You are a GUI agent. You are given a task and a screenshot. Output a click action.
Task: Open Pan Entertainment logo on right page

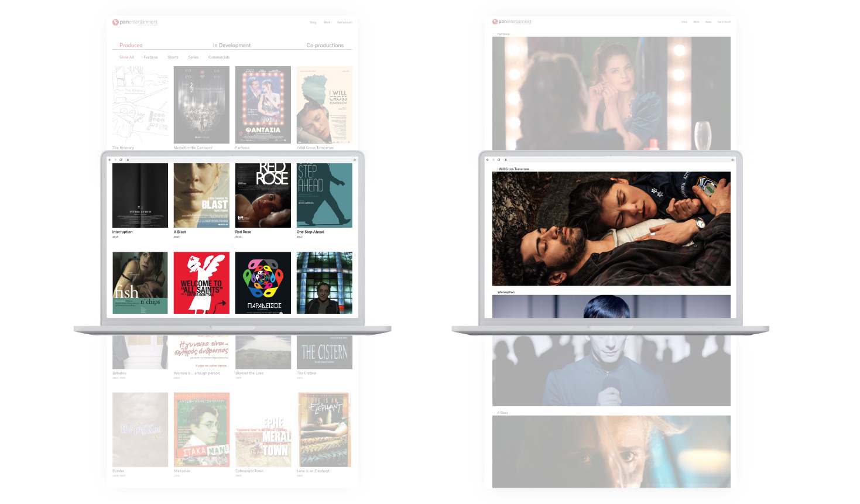pos(512,22)
